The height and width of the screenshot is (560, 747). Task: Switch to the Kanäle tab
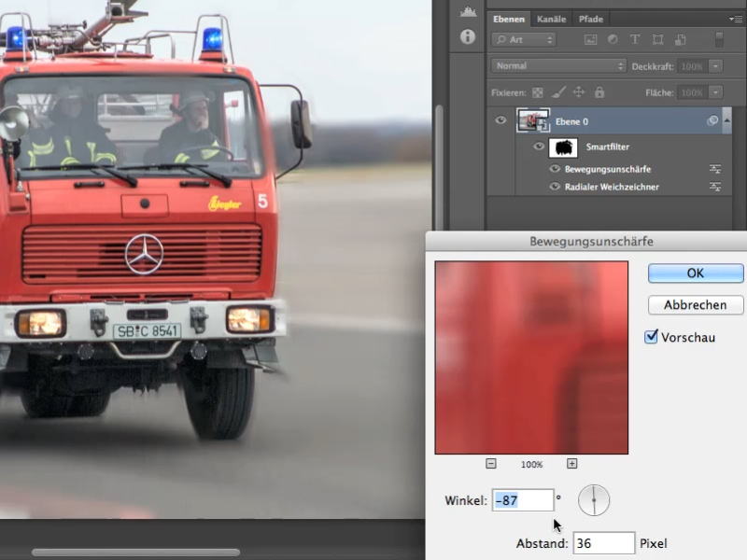551,19
